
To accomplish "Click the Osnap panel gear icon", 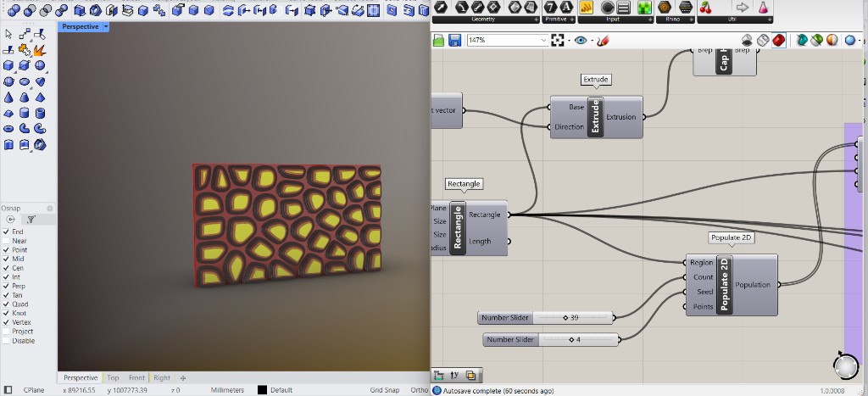I will pyautogui.click(x=50, y=209).
